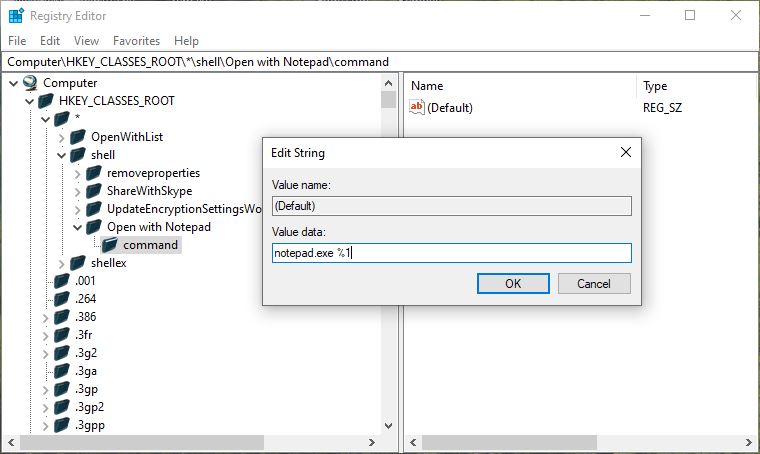This screenshot has height=454, width=760.
Task: Expand the shellex key
Action: pyautogui.click(x=62, y=263)
